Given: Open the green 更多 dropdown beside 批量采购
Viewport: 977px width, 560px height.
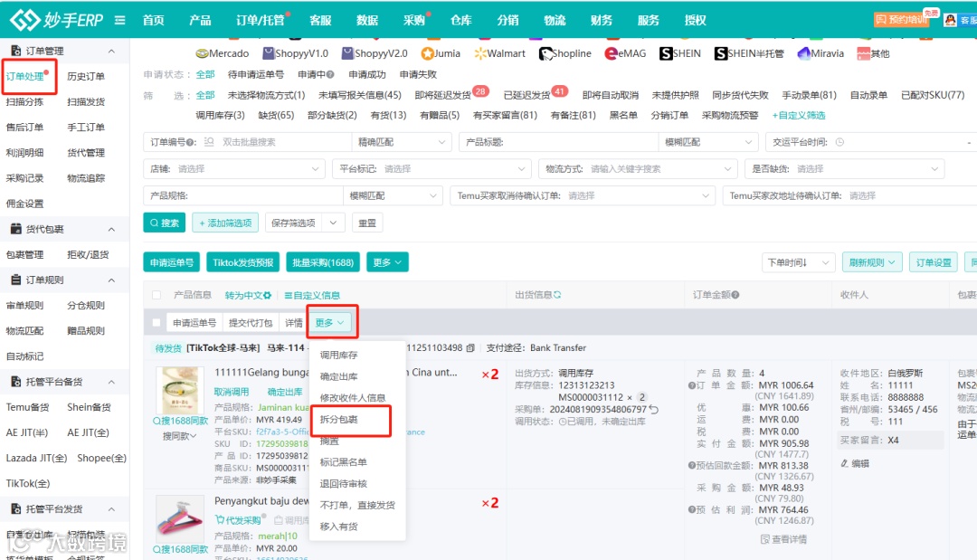Looking at the screenshot, I should tap(387, 262).
